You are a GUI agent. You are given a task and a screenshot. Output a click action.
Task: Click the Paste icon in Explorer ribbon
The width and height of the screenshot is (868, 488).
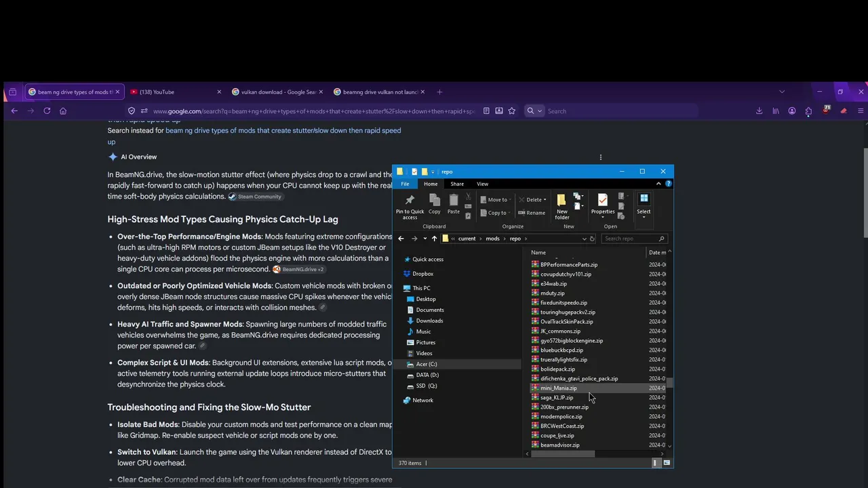click(454, 204)
